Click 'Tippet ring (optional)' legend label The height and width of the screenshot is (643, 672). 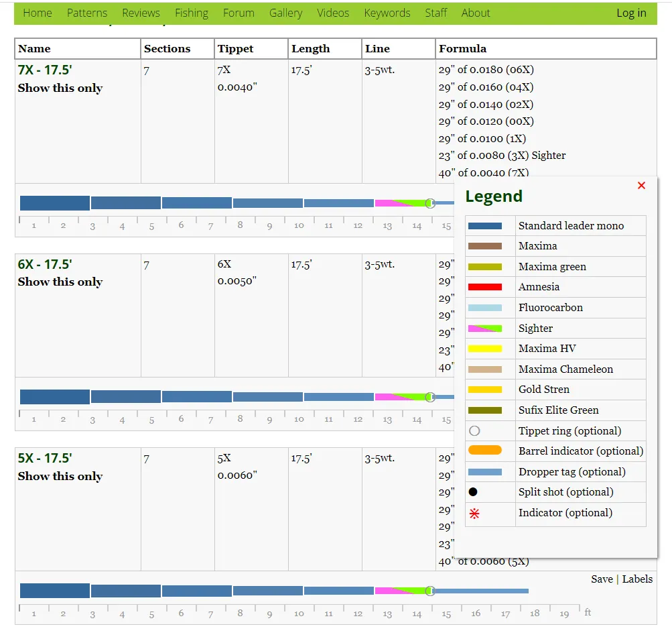[569, 430]
